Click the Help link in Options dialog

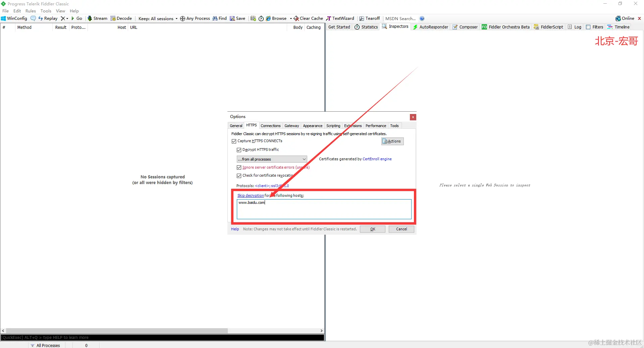coord(235,229)
